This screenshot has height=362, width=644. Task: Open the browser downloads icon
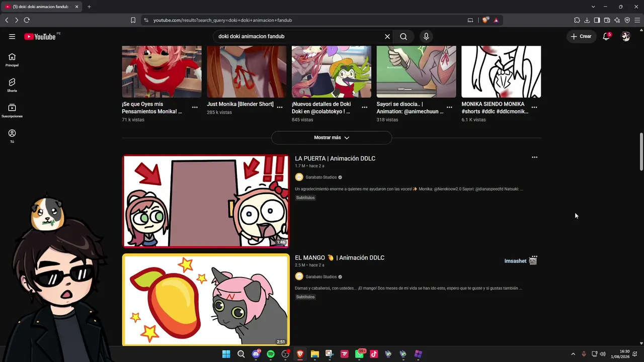(587, 20)
